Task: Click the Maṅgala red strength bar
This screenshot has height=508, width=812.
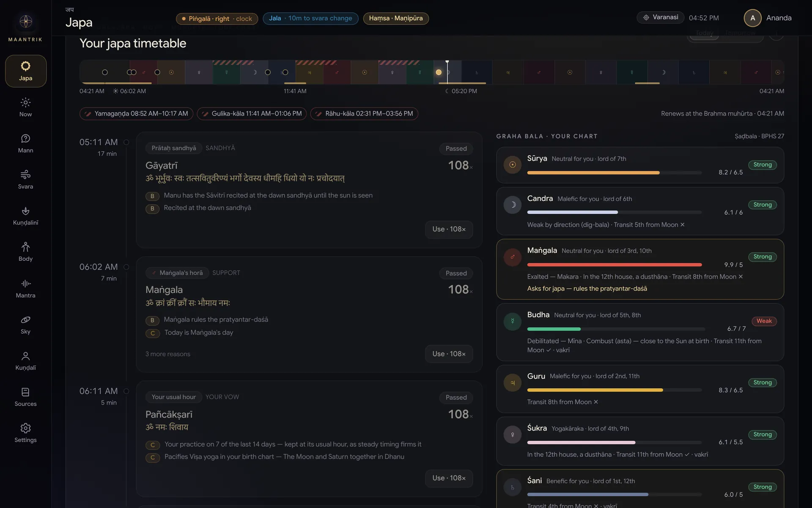Action: pos(614,265)
